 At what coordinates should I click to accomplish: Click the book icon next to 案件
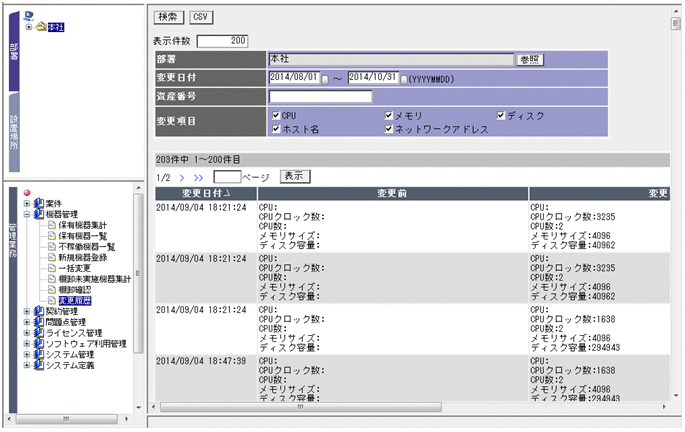[x=39, y=204]
